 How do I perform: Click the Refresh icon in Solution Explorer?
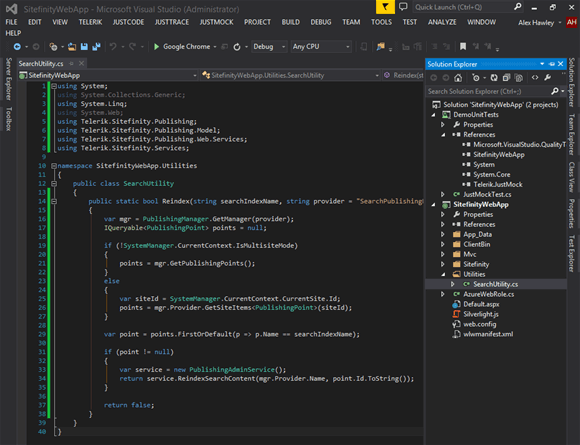(494, 78)
